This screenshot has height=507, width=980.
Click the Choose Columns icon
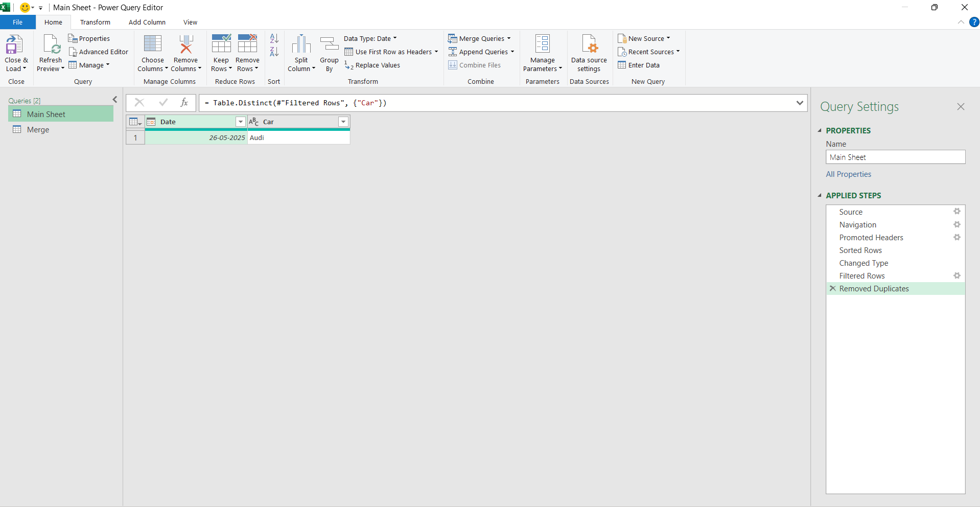(x=152, y=44)
